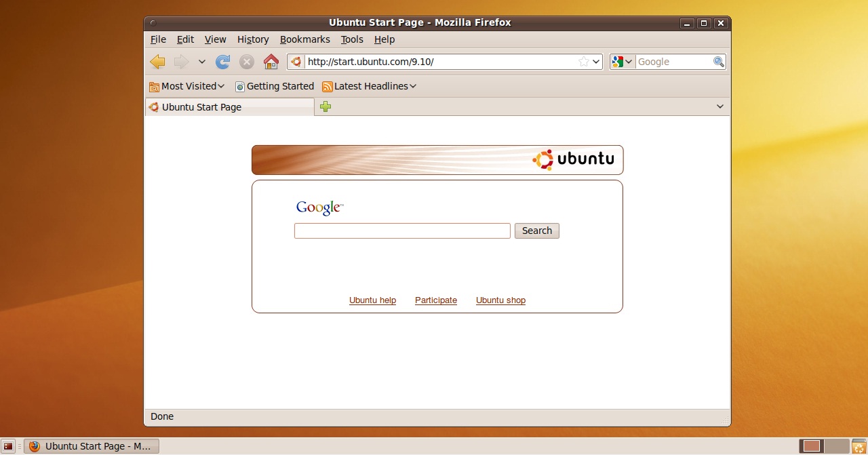Screen dimensions: 868x455
Task: Click the search magnifier icon
Action: click(719, 62)
